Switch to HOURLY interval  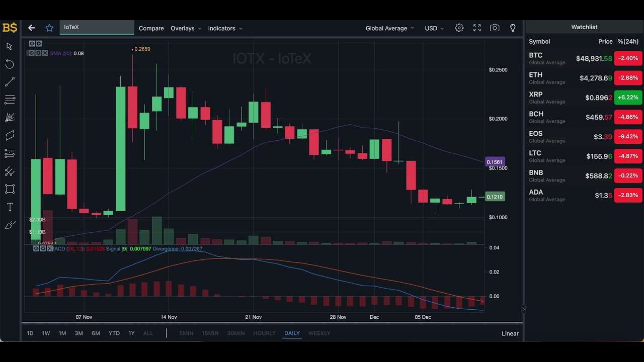tap(265, 333)
